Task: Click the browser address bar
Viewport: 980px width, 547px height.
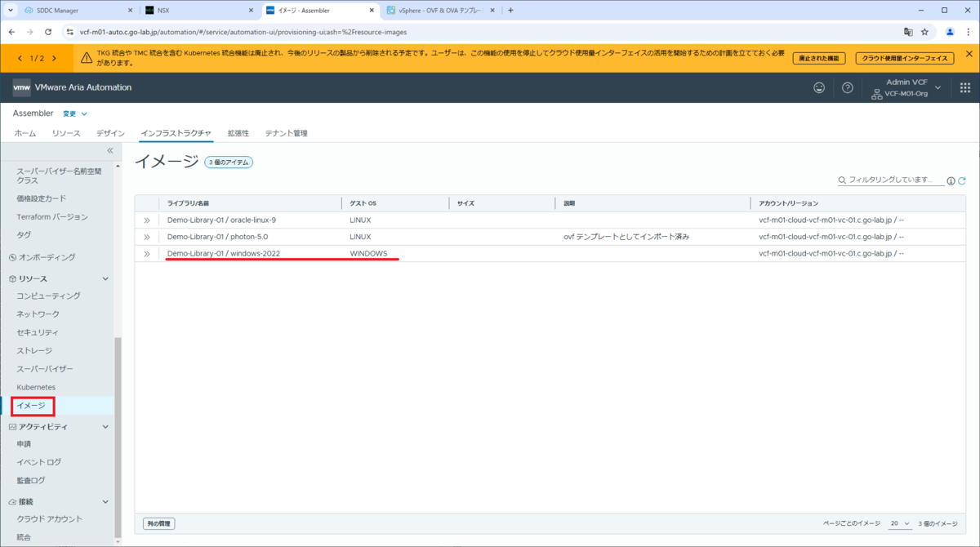Action: click(482, 32)
